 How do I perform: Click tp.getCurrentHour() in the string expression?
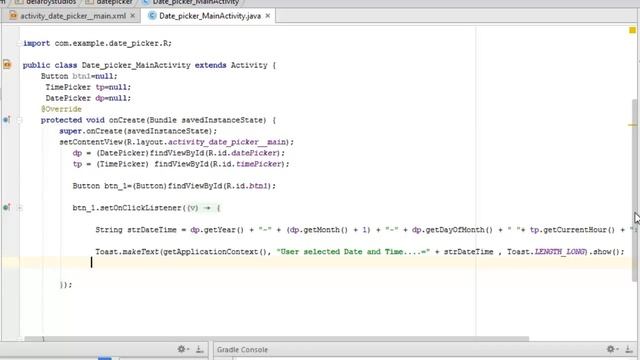click(572, 230)
